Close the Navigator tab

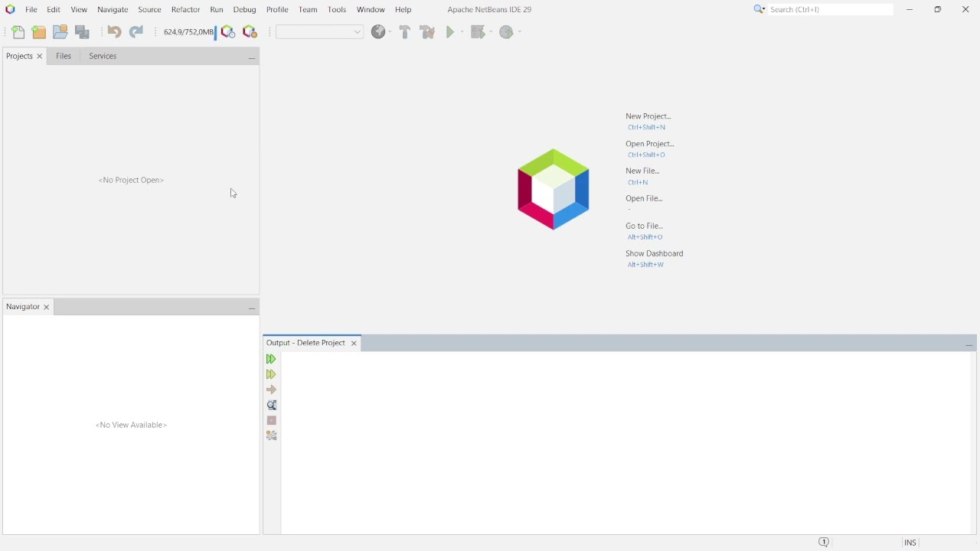coord(47,308)
